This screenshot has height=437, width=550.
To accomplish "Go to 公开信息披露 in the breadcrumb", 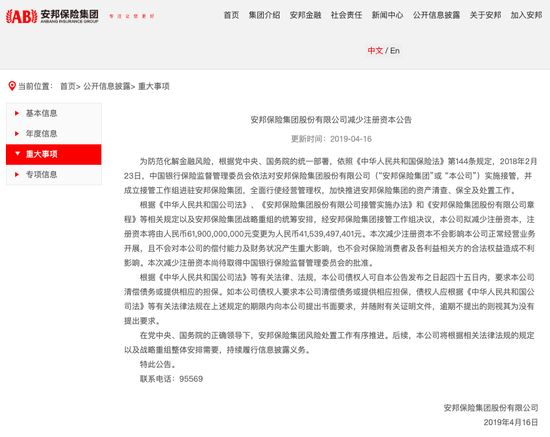I will 107,86.
